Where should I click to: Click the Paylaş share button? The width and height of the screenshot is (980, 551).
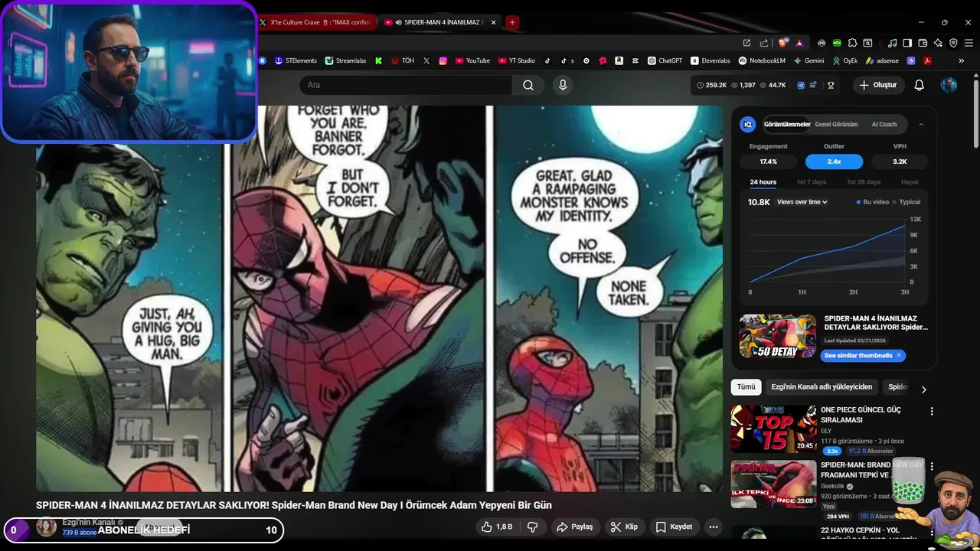(574, 527)
